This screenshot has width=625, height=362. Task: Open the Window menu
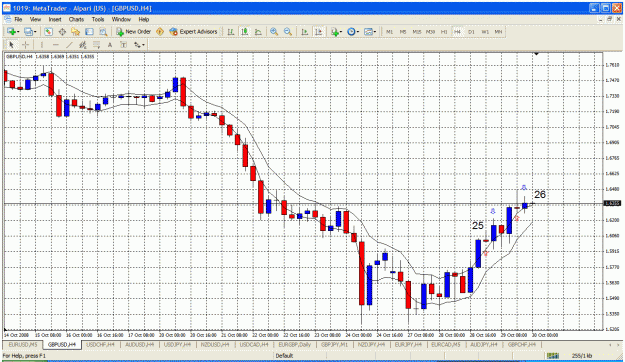point(121,19)
